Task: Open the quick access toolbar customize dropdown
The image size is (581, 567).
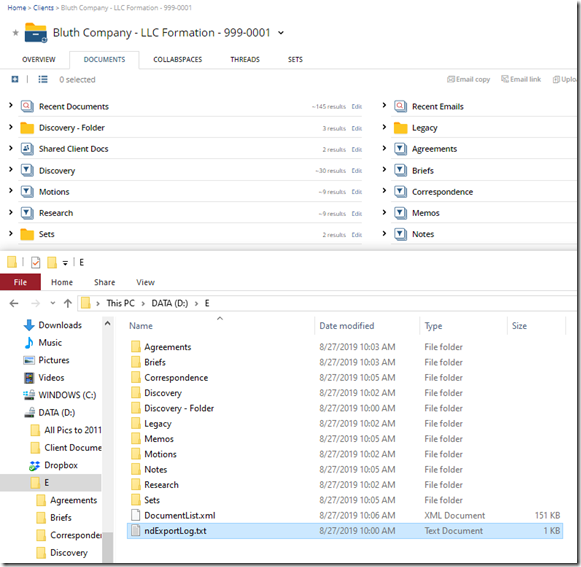Action: [65, 263]
